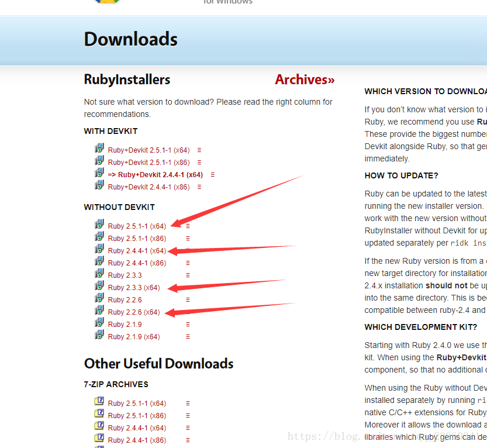Download Ruby+Devkit 2.4.4-1 (x86)

[148, 187]
